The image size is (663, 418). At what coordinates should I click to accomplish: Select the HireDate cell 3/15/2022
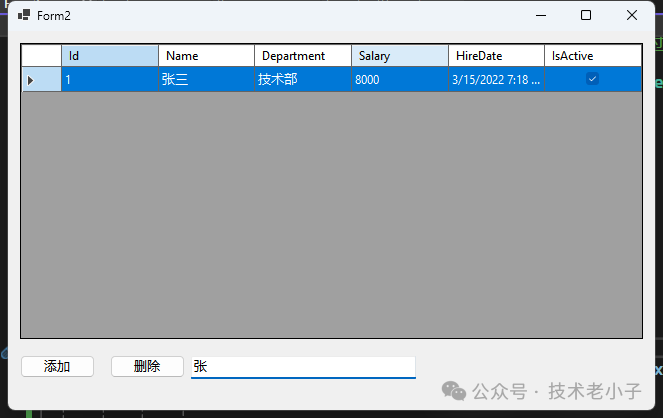(496, 80)
